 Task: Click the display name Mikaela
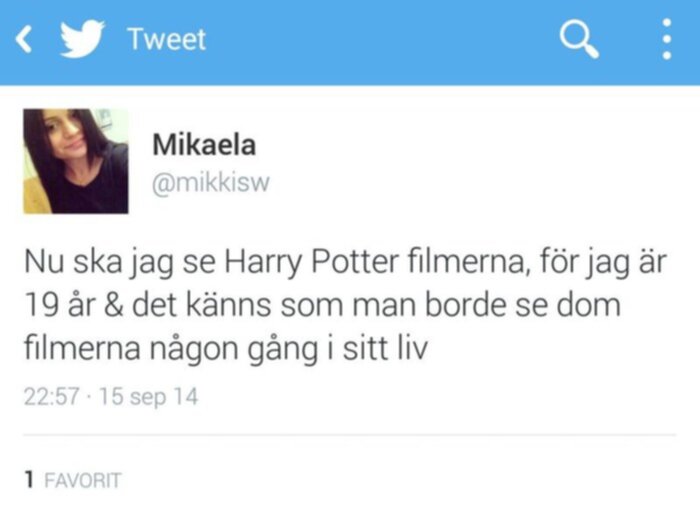pyautogui.click(x=204, y=145)
